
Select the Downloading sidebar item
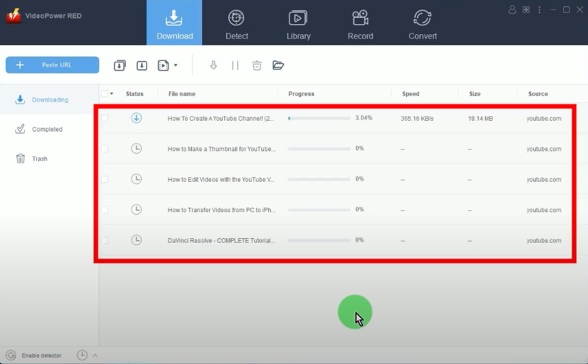pos(50,100)
